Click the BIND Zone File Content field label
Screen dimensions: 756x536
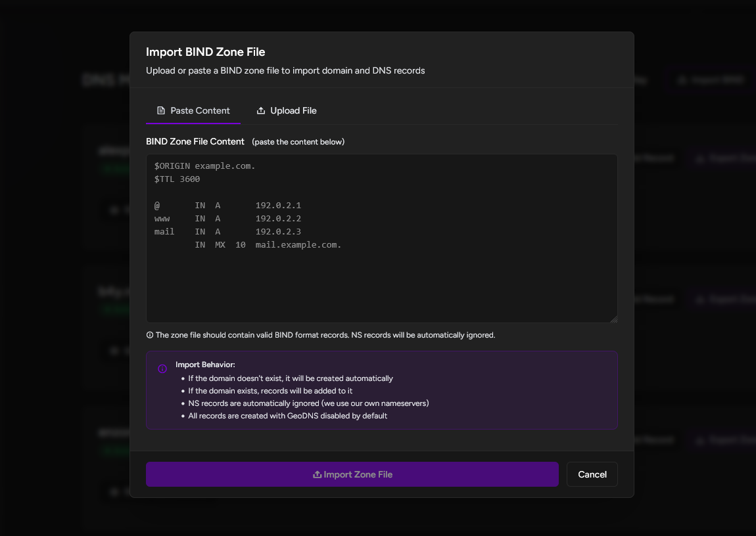point(195,142)
